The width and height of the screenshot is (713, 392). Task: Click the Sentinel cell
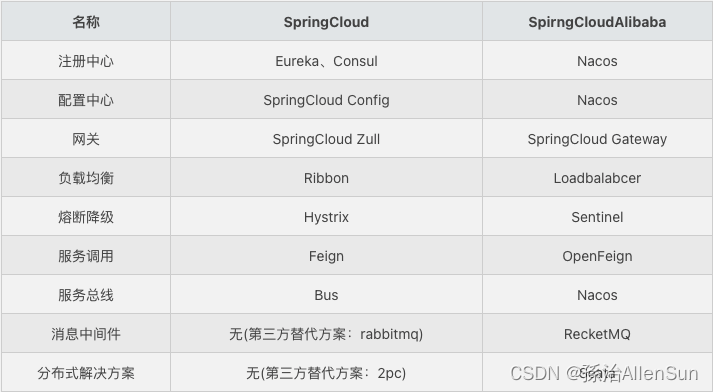click(x=597, y=217)
